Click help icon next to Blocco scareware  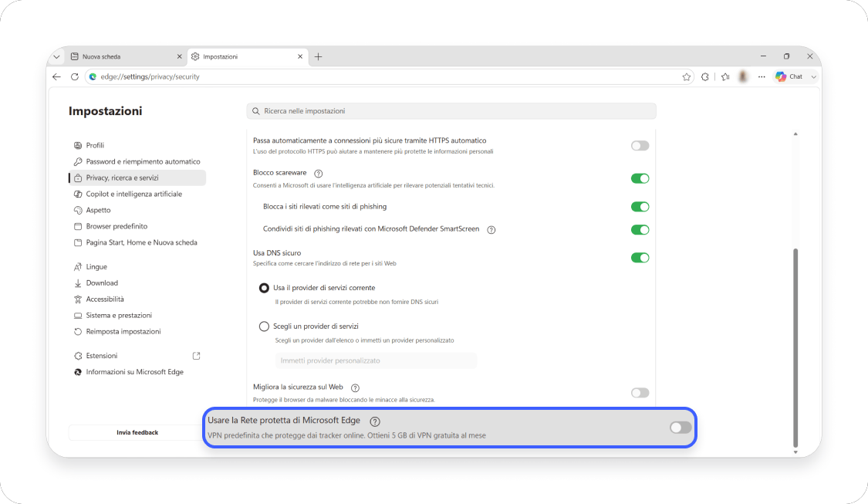tap(319, 174)
